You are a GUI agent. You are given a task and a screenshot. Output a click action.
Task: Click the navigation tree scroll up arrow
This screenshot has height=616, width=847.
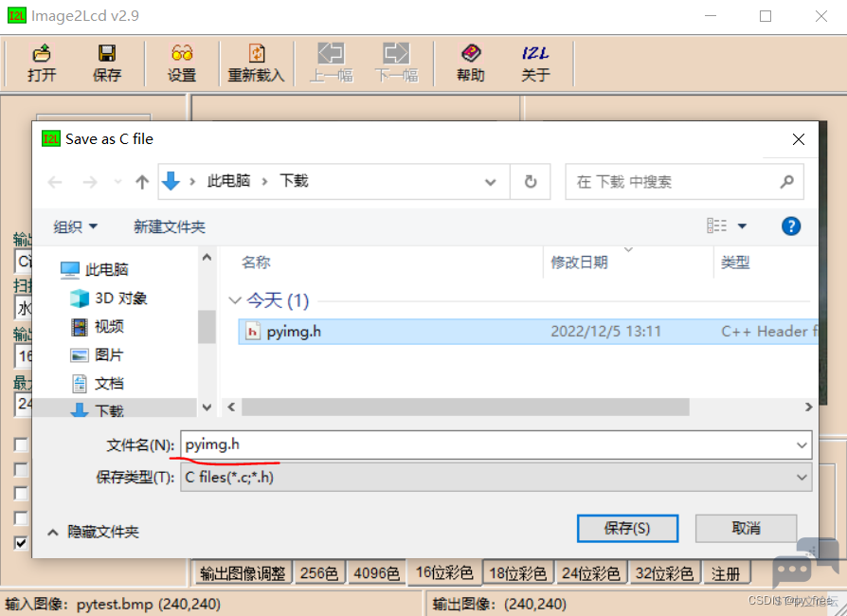coord(207,257)
